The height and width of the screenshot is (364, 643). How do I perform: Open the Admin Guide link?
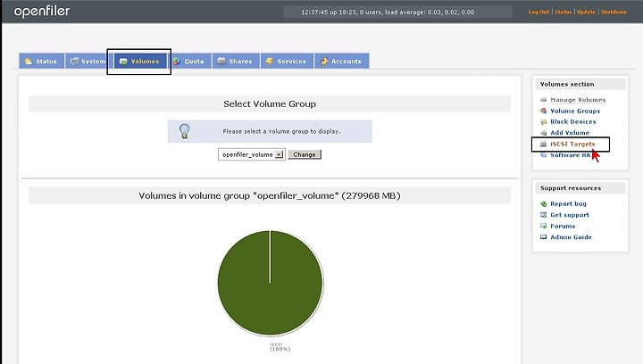tap(571, 236)
